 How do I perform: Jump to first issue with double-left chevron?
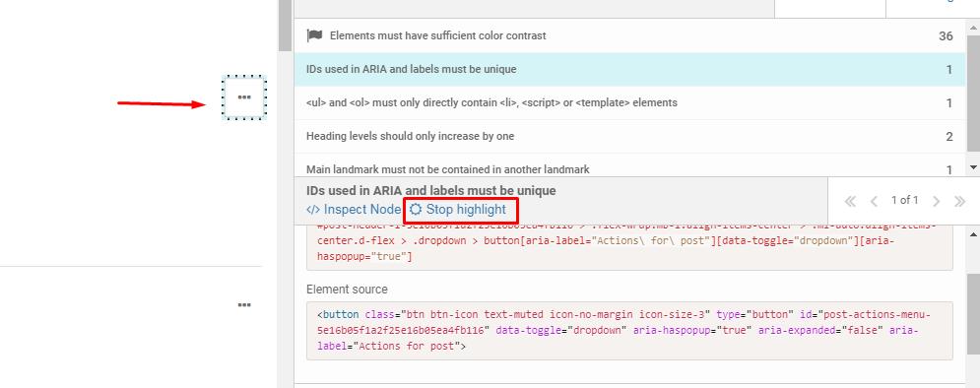pyautogui.click(x=850, y=201)
